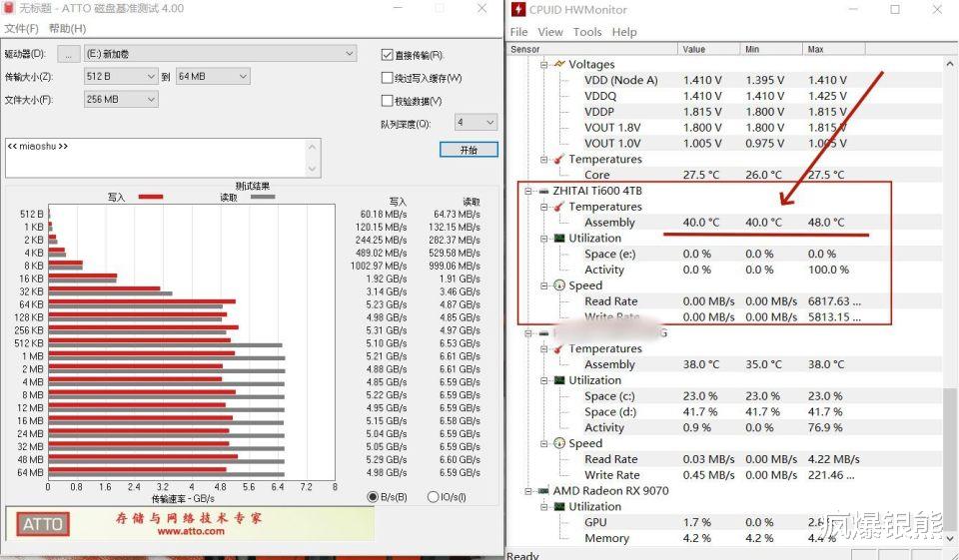Click the Voltages lightning icon
This screenshot has height=560, width=959.
pos(559,64)
